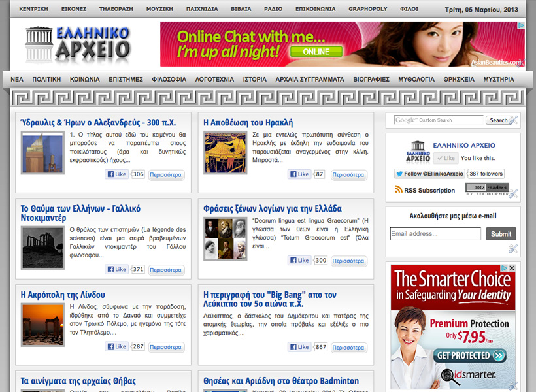Click the wrench icon beside the Search button
This screenshot has width=536, height=392.
point(514,120)
